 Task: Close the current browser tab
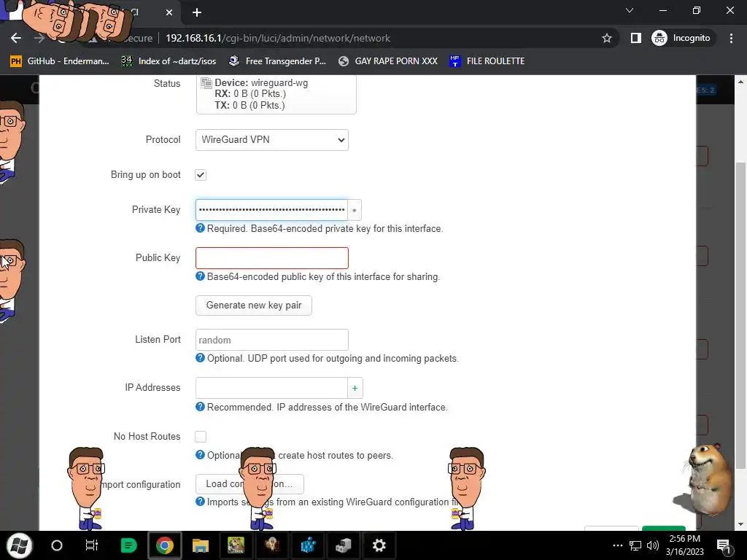tap(169, 12)
